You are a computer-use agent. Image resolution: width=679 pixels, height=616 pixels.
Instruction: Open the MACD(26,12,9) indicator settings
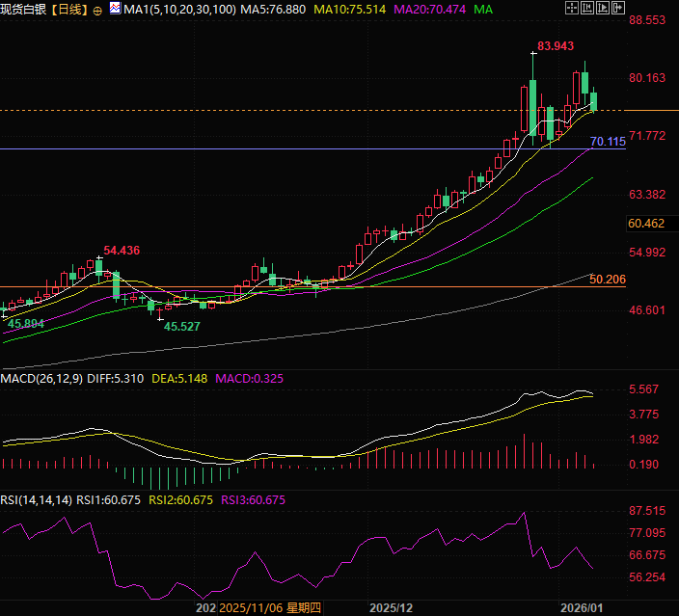tap(40, 379)
